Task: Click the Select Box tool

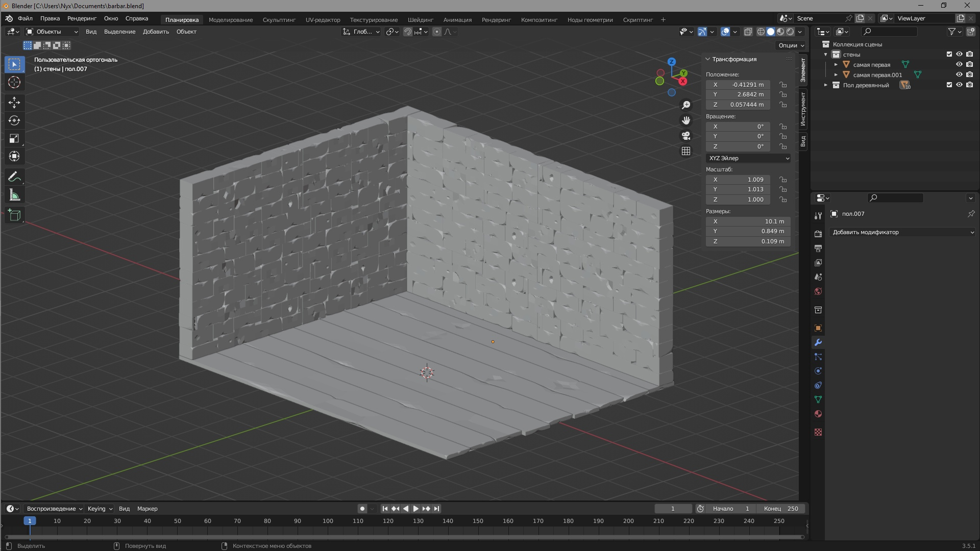Action: (x=14, y=64)
